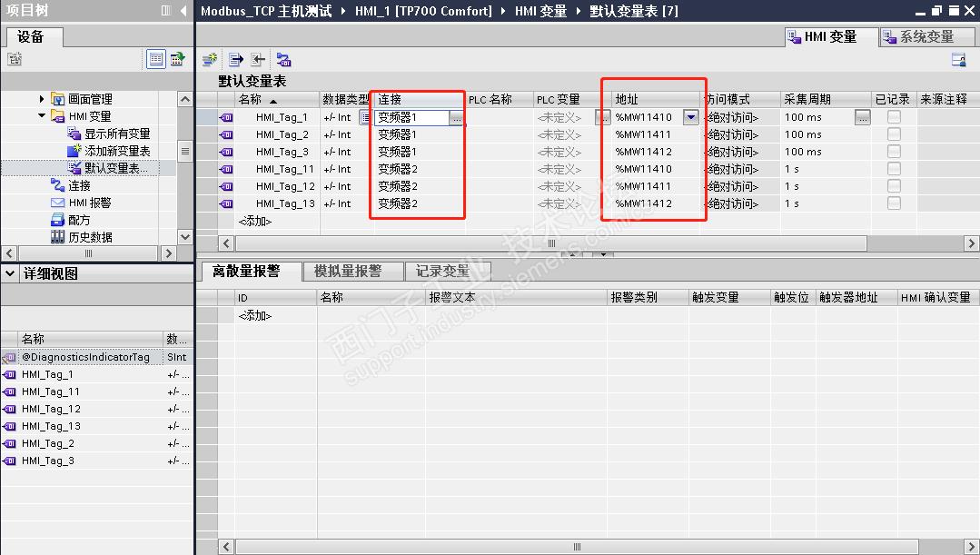
Task: Click the export tags toolbar icon
Action: coord(235,60)
